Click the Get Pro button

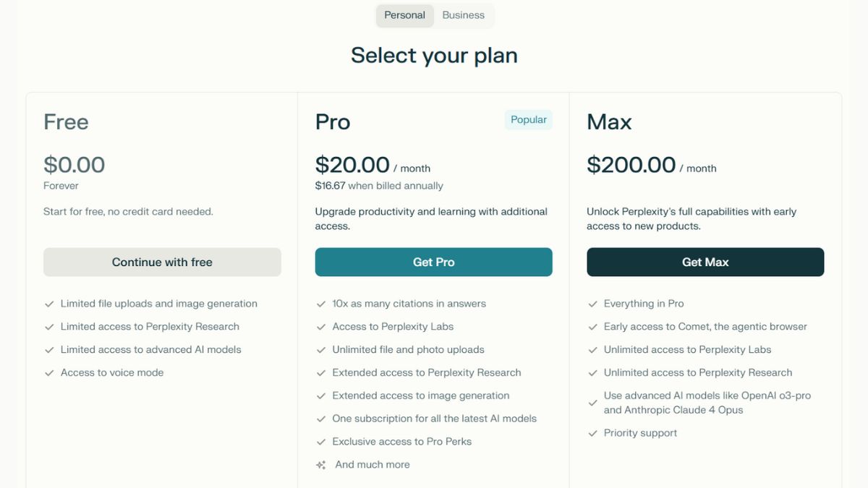click(x=434, y=262)
